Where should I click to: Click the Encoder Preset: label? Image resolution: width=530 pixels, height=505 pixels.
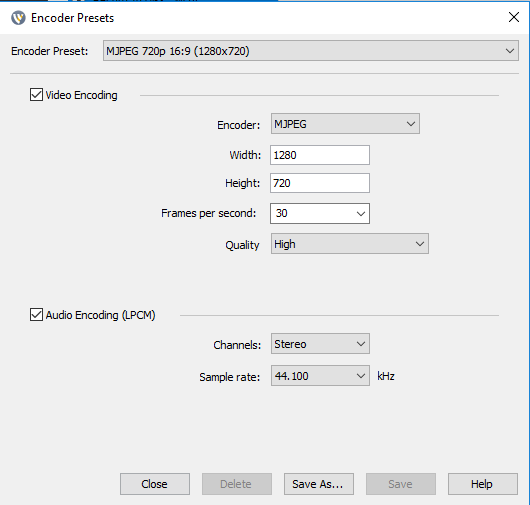click(49, 51)
